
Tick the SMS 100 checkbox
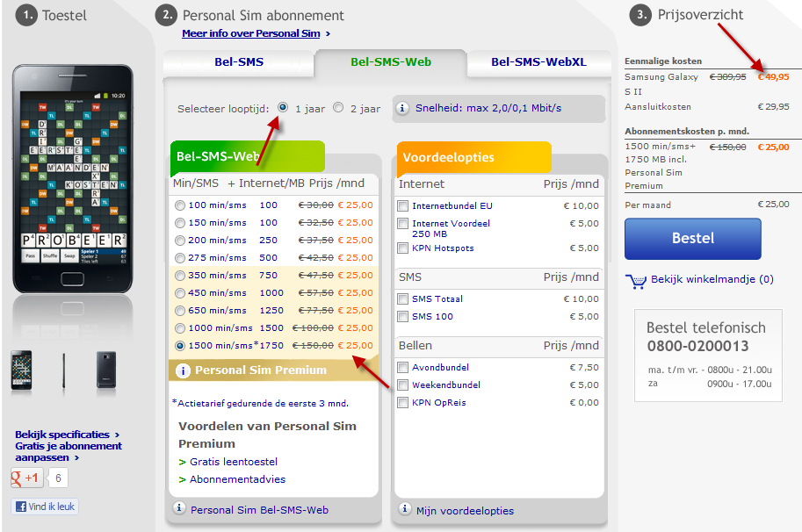[403, 316]
